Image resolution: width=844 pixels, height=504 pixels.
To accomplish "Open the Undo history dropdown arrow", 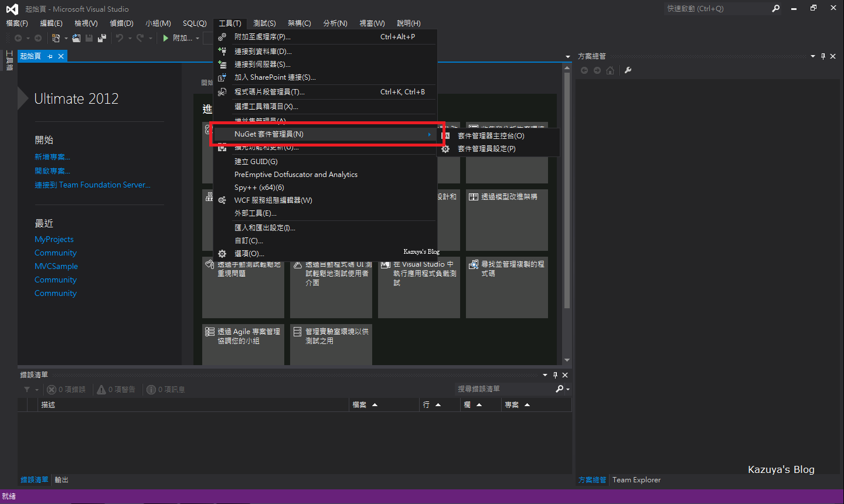I will [130, 39].
